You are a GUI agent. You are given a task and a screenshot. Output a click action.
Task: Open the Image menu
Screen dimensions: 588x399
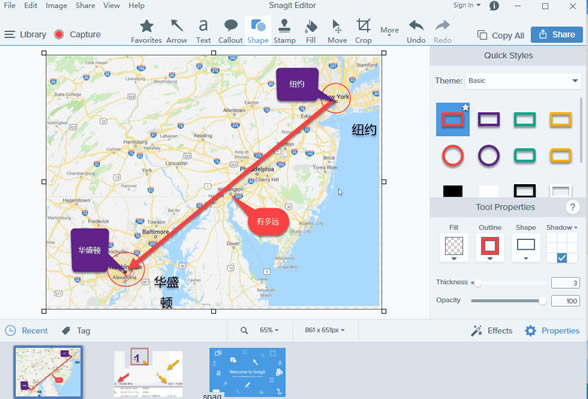56,5
